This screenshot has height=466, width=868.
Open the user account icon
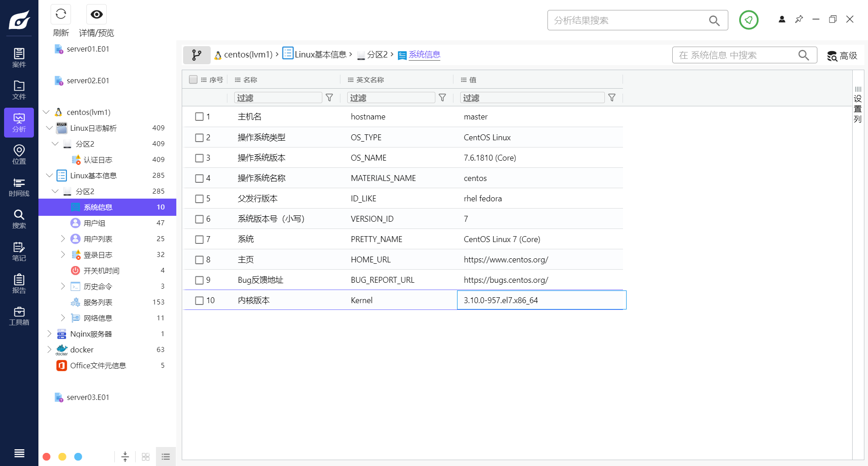tap(782, 19)
